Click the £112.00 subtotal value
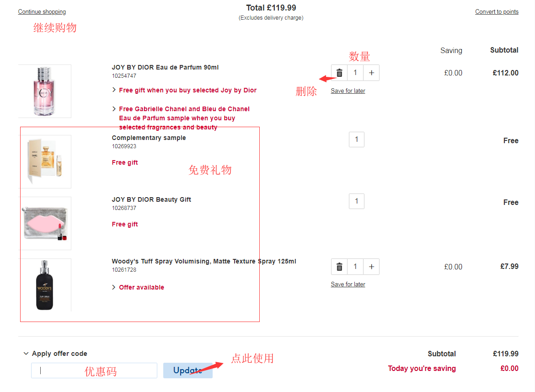 (506, 73)
